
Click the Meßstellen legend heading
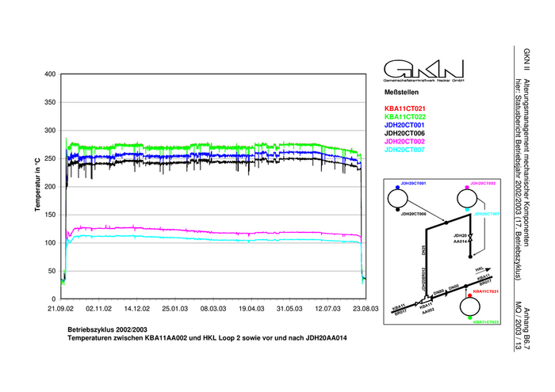click(400, 92)
